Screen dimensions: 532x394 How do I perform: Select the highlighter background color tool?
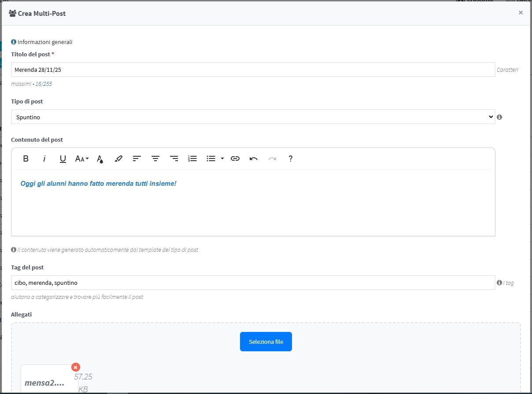[x=118, y=158]
